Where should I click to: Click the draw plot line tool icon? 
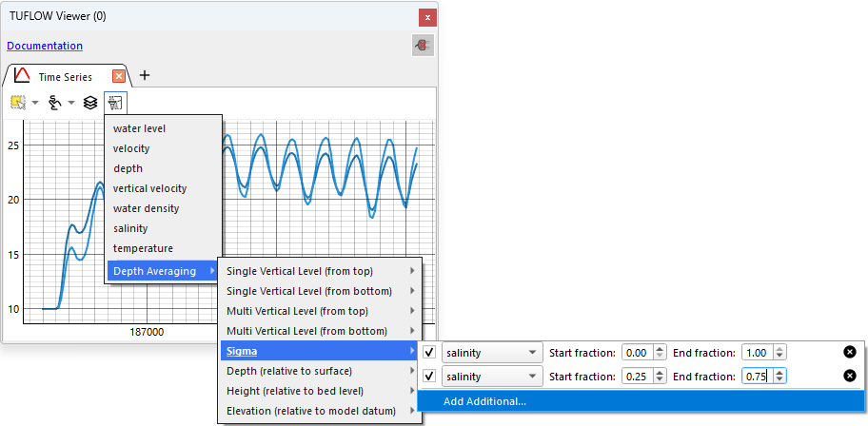55,102
